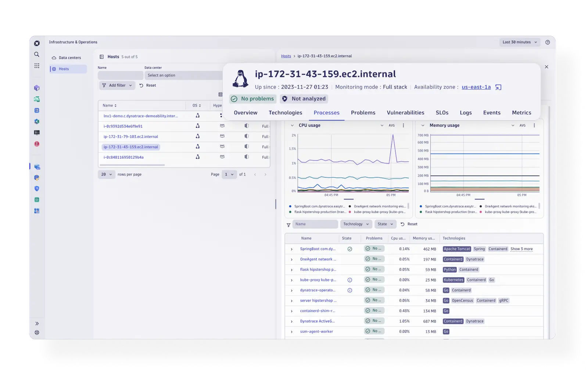The image size is (588, 375).
Task: Click info icon in dynatrace-operator row
Action: click(x=350, y=291)
